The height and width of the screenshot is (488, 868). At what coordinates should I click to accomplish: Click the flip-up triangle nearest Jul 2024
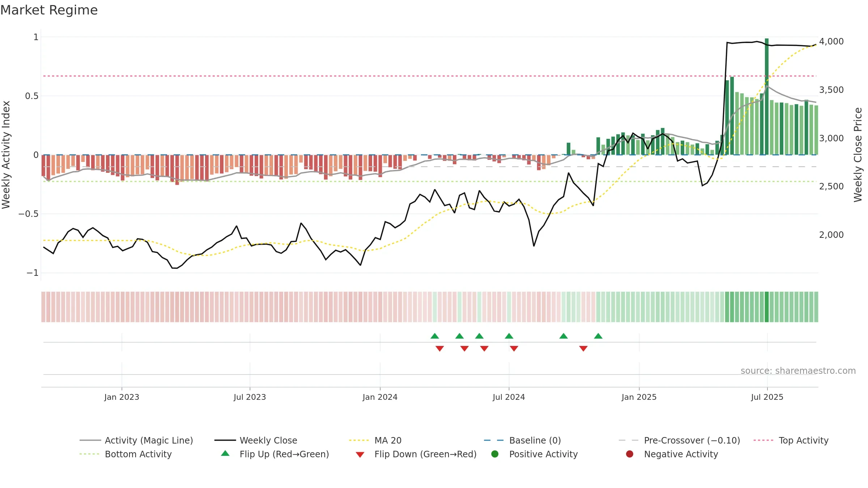[x=509, y=336]
